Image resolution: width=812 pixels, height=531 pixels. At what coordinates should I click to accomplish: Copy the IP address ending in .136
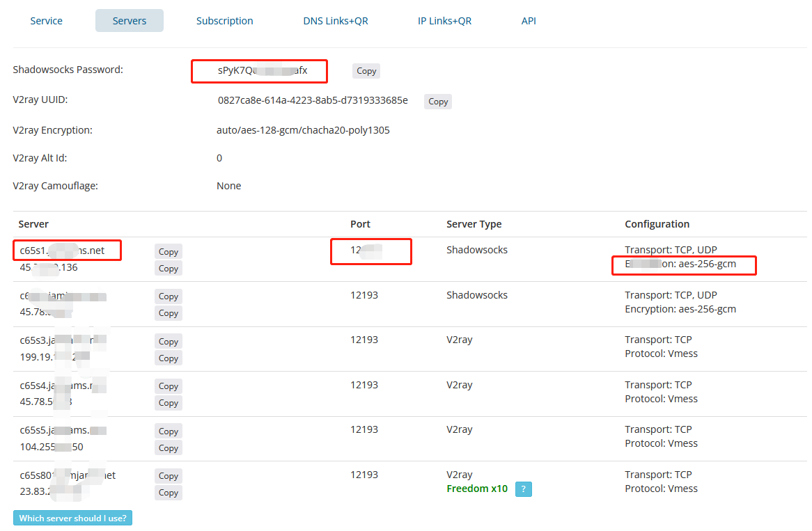click(x=168, y=269)
